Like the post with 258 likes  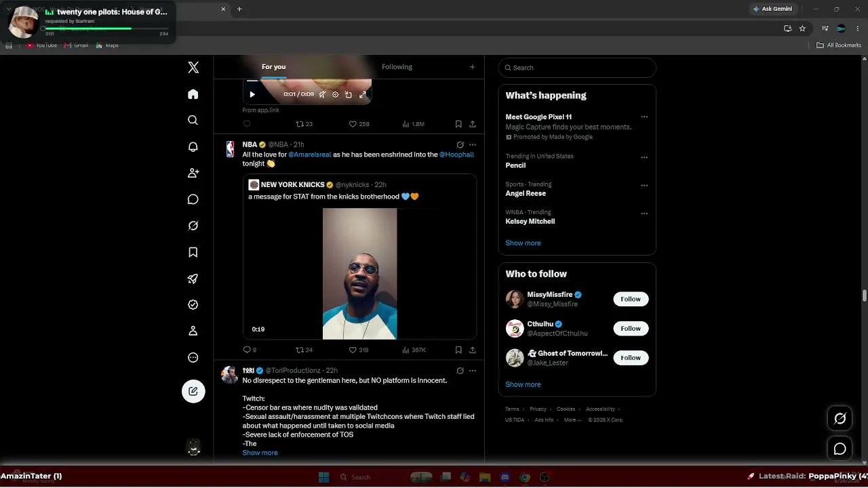pyautogui.click(x=359, y=124)
